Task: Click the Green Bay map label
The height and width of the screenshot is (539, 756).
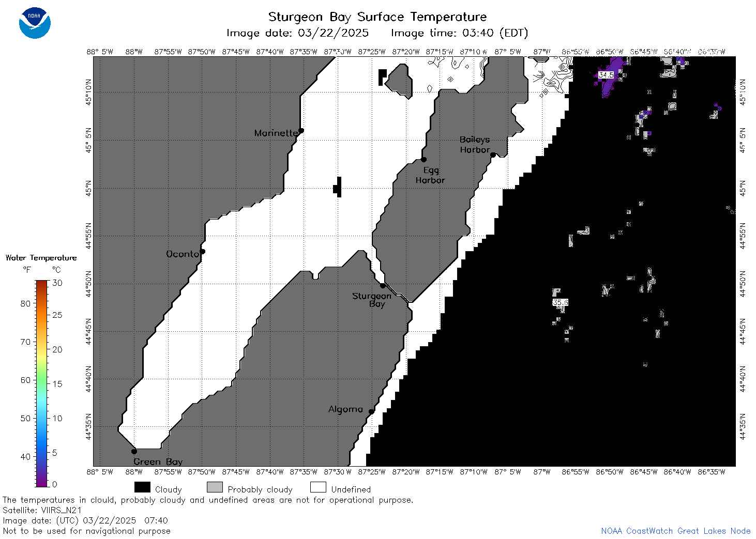Action: pos(158,461)
